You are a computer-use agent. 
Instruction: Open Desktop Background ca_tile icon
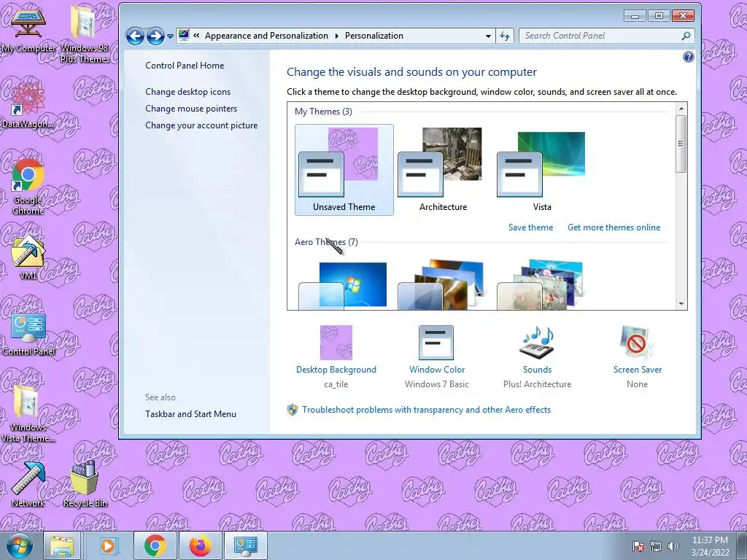336,343
